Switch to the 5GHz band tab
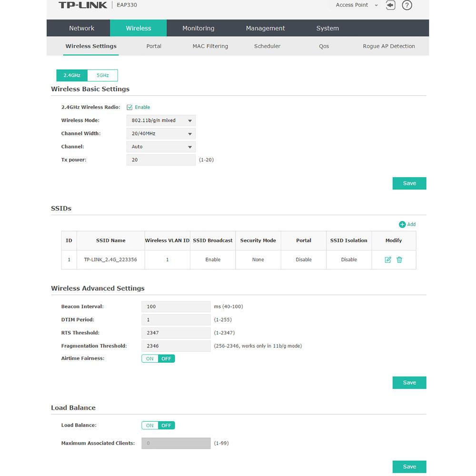476x476 pixels. (102, 75)
